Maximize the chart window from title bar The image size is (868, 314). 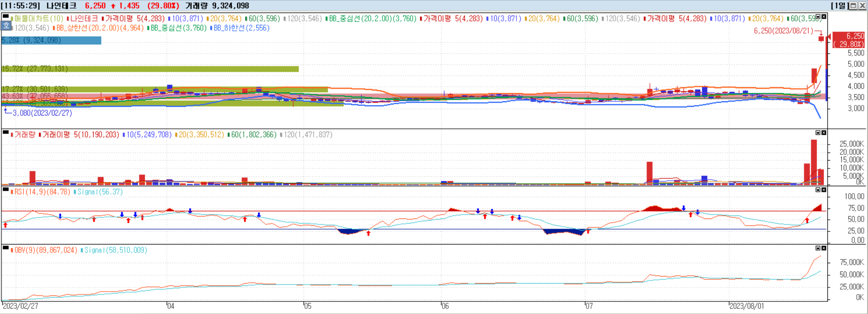click(853, 6)
